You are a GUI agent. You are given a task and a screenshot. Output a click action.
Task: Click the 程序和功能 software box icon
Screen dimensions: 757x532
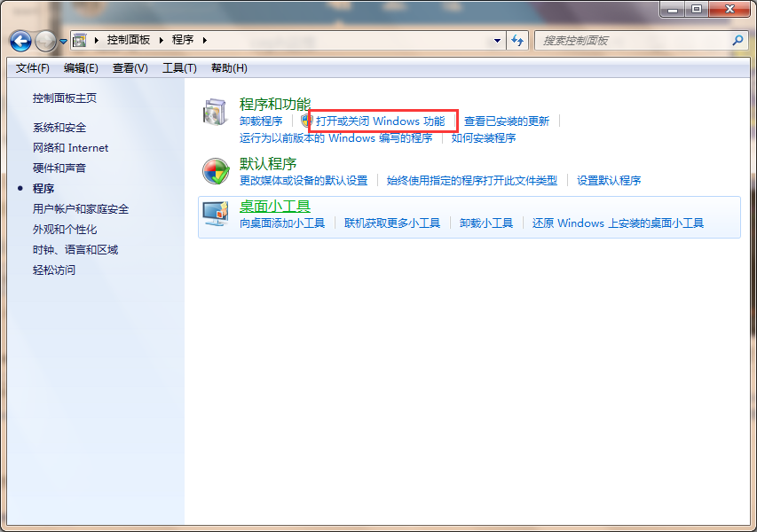[x=216, y=112]
